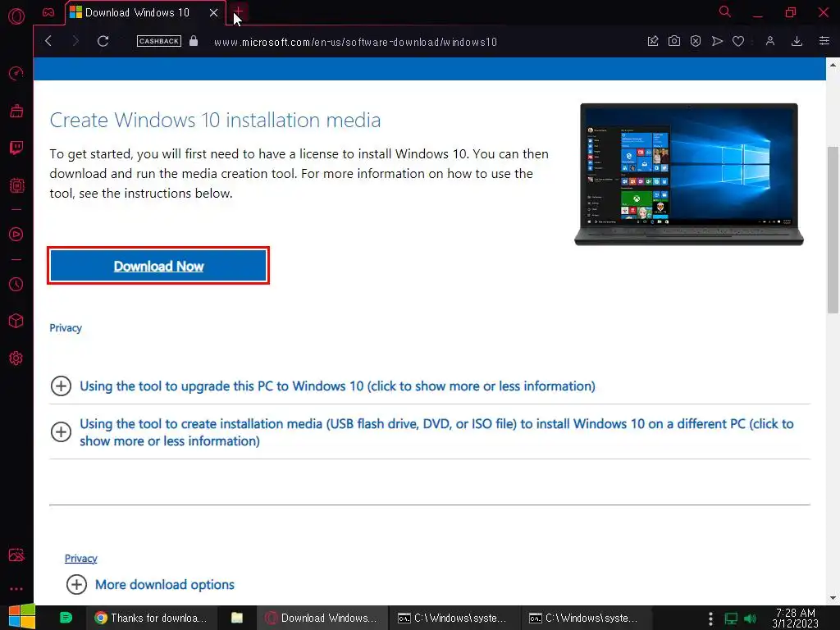840x630 pixels.
Task: Open volume speaker icon in tray
Action: point(751,619)
